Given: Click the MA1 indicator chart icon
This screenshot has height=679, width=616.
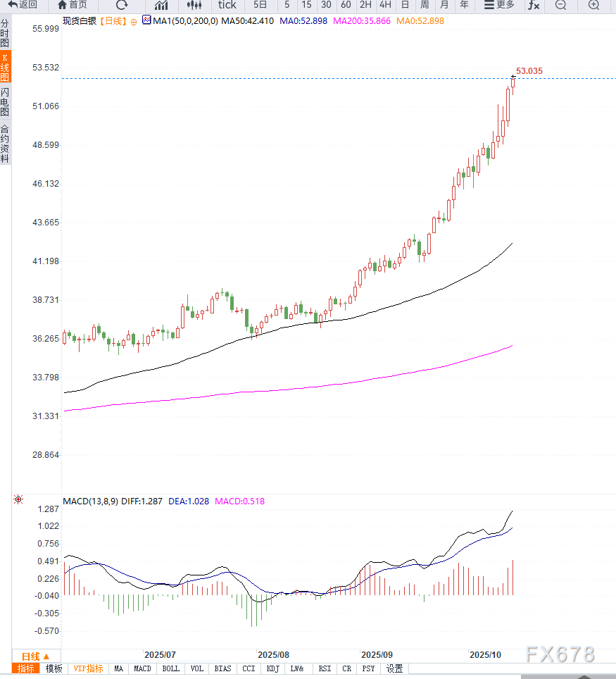Looking at the screenshot, I should tap(146, 20).
